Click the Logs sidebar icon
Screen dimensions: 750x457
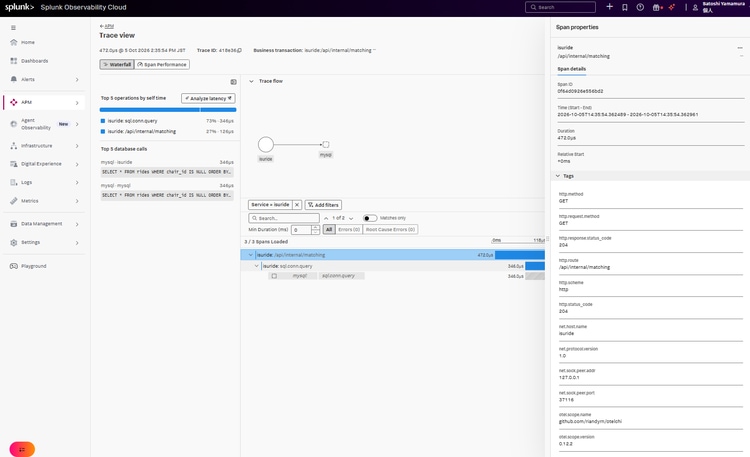pyautogui.click(x=13, y=182)
